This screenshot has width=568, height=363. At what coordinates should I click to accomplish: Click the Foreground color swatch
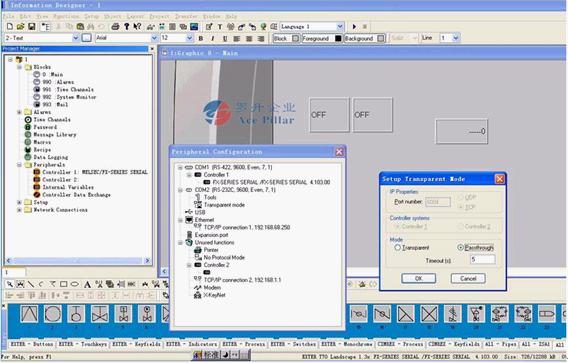tap(338, 38)
